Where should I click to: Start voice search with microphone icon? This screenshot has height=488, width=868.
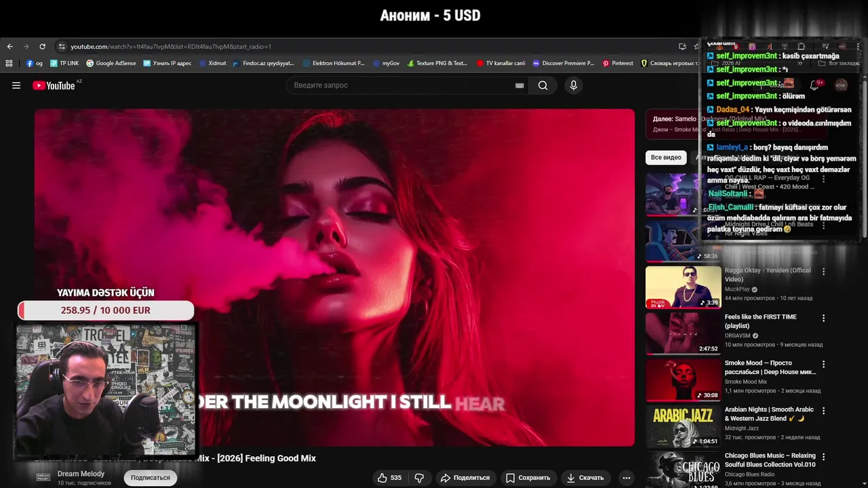[x=573, y=85]
